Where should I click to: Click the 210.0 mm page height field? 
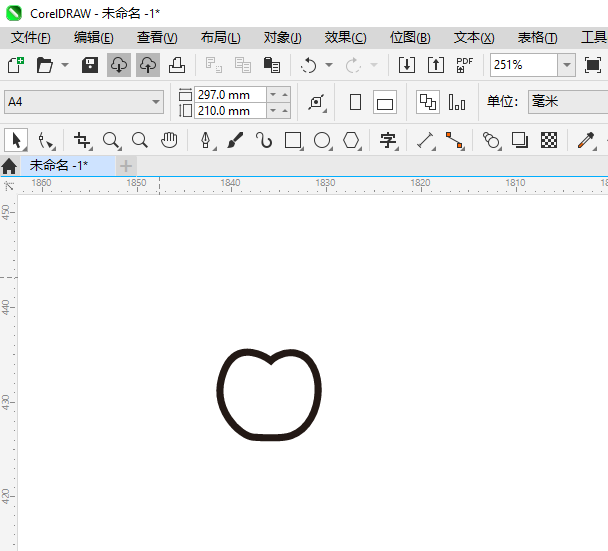coord(230,111)
